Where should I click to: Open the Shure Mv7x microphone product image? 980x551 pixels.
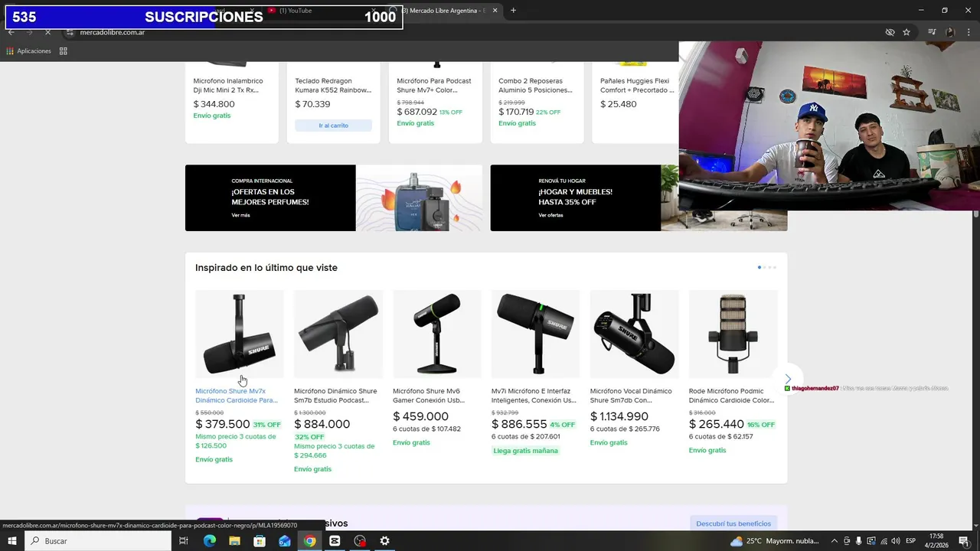pyautogui.click(x=240, y=334)
